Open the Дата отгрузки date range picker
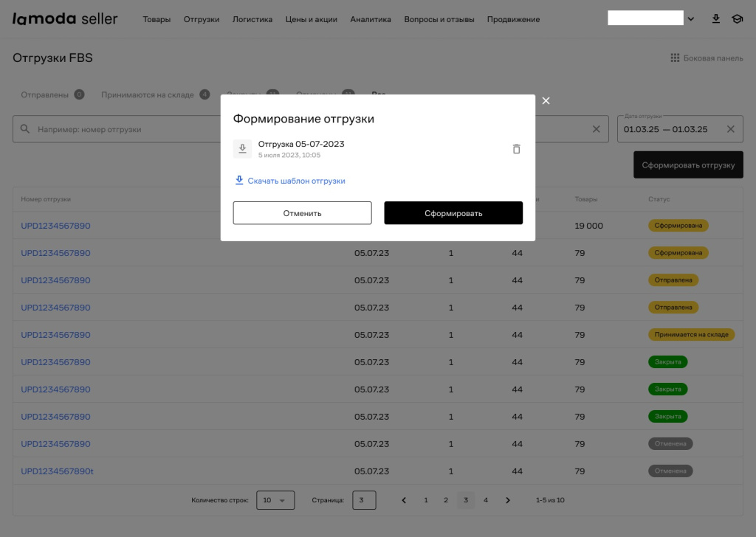756x537 pixels. click(x=668, y=129)
